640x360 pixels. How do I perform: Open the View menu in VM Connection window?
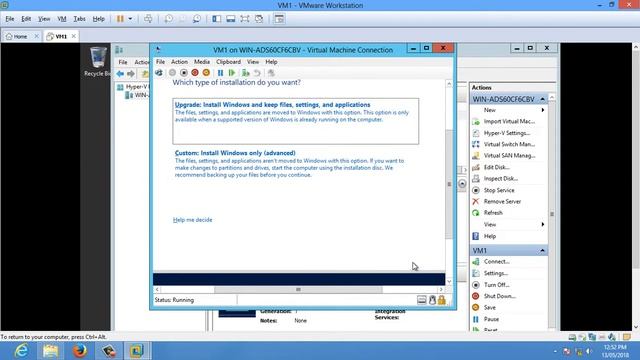click(x=253, y=62)
